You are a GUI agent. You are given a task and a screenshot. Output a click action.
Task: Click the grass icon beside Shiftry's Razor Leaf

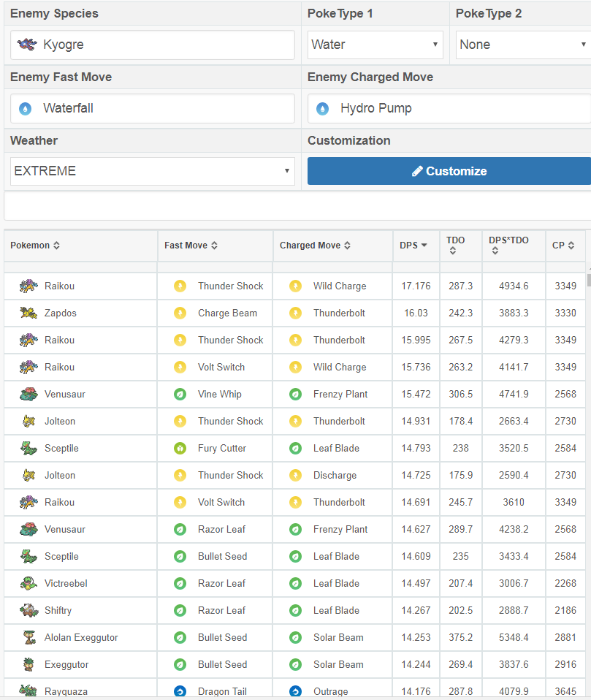[180, 610]
